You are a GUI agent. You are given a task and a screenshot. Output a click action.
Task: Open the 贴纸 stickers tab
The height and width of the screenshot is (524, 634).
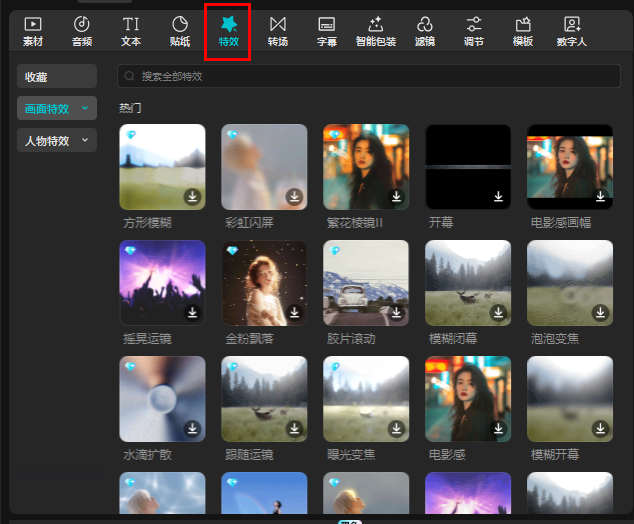tap(180, 32)
